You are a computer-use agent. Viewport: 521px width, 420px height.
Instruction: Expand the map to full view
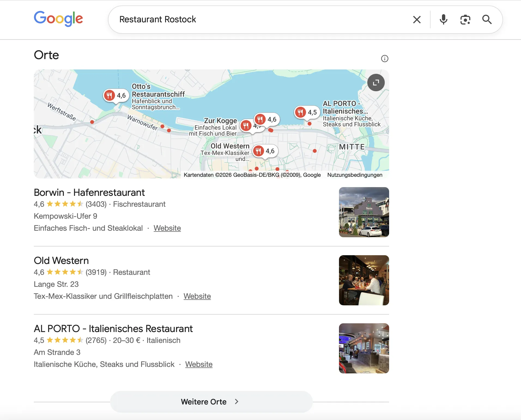[x=376, y=83]
